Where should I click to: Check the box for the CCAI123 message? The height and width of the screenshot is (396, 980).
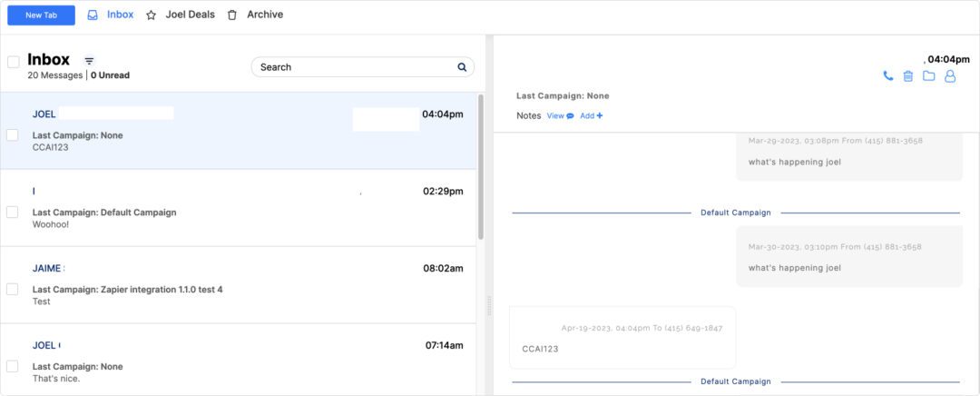(13, 135)
